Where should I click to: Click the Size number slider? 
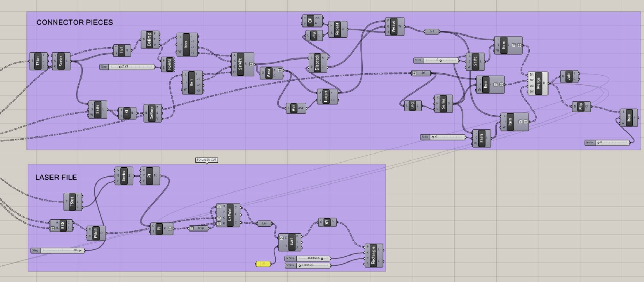point(131,67)
